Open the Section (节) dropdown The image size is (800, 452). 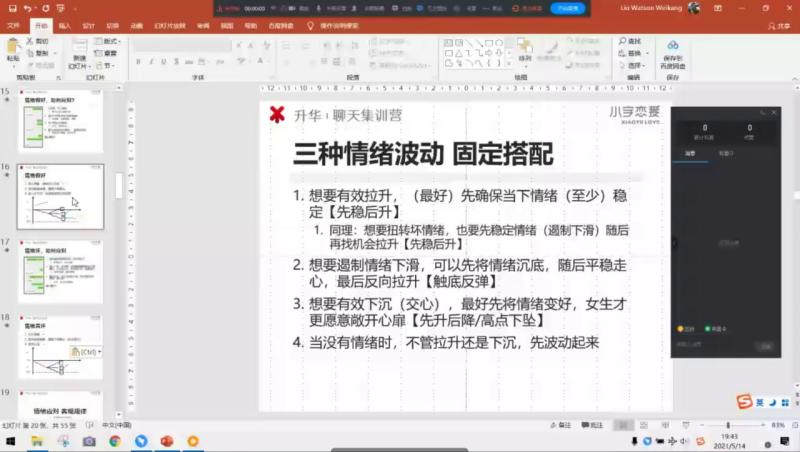coord(105,65)
